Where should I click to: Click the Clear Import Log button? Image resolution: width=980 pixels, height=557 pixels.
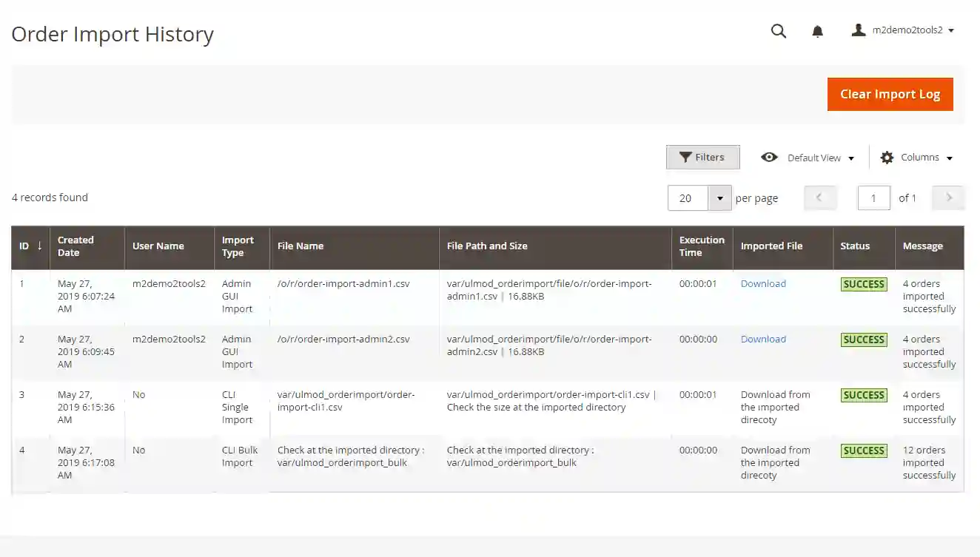click(x=890, y=94)
